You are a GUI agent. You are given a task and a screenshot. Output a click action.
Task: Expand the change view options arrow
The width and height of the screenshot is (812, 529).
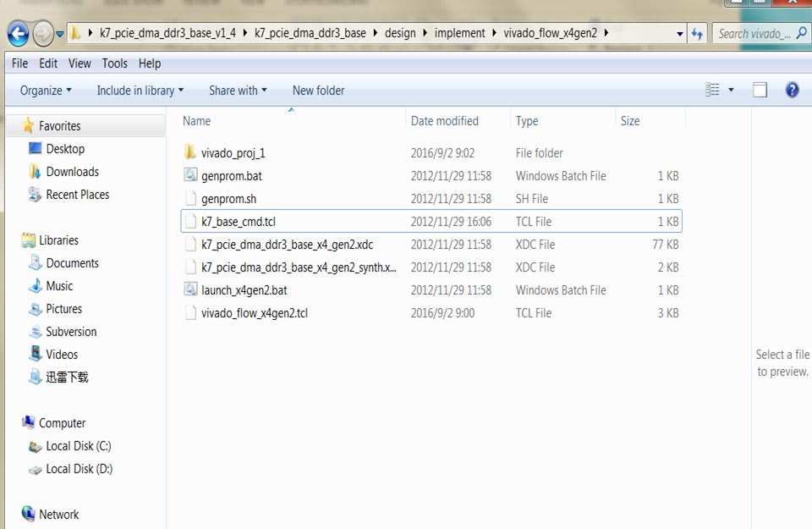click(731, 91)
